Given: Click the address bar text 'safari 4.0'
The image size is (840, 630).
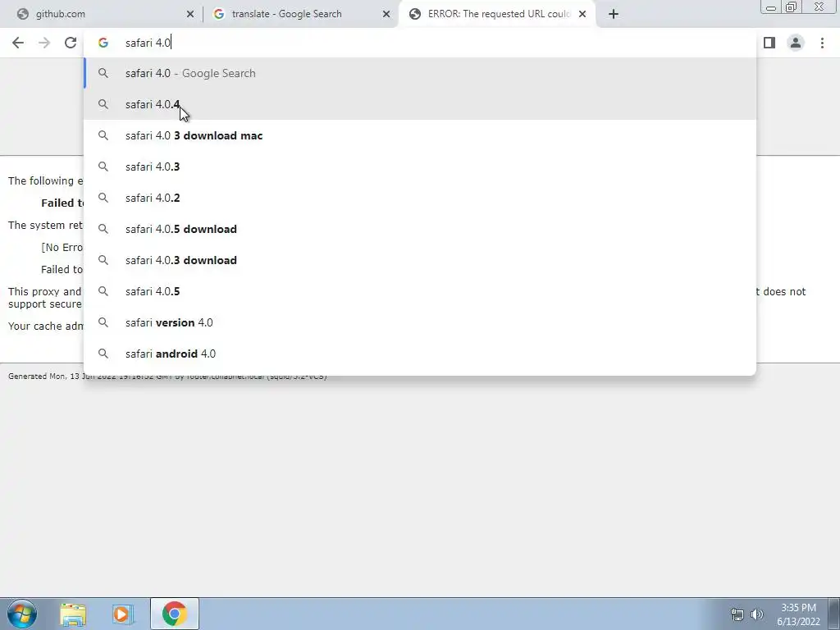Looking at the screenshot, I should click(x=148, y=43).
